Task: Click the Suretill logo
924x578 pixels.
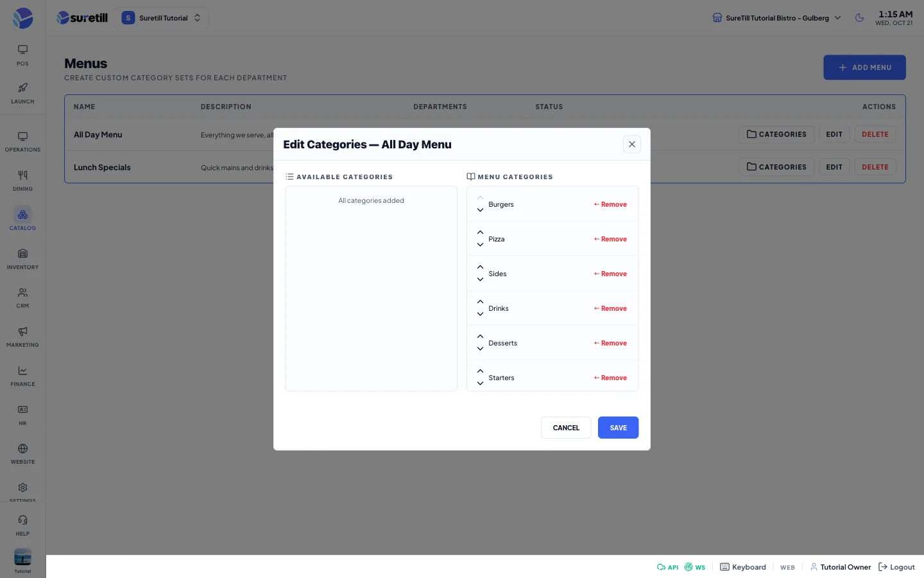Action: pyautogui.click(x=82, y=18)
